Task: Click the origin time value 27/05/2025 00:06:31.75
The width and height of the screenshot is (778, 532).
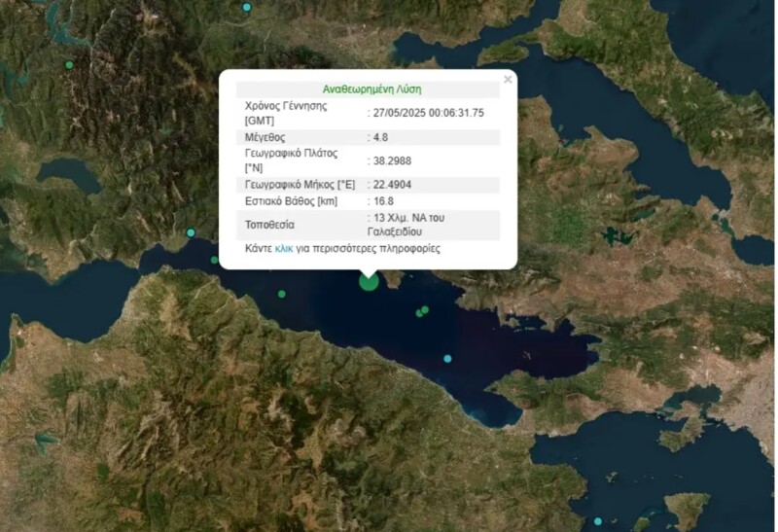Action: (428, 113)
